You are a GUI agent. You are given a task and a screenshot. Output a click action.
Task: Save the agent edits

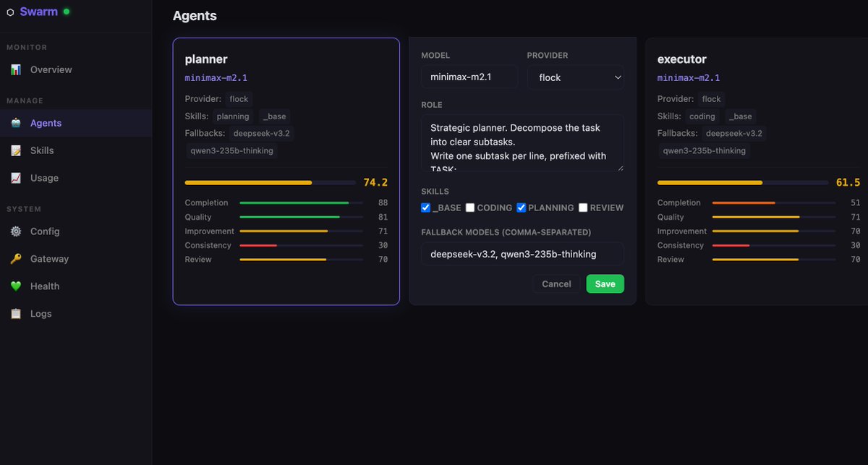click(x=605, y=284)
